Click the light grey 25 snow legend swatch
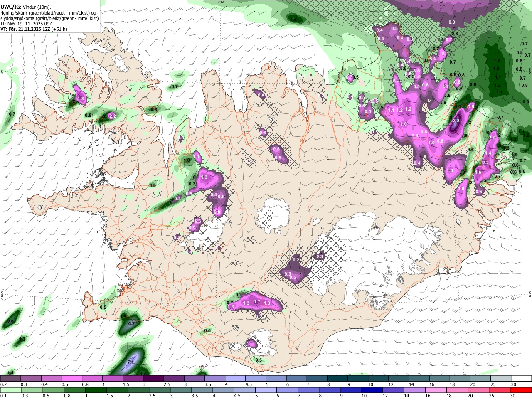532x399 pixels. point(501,379)
